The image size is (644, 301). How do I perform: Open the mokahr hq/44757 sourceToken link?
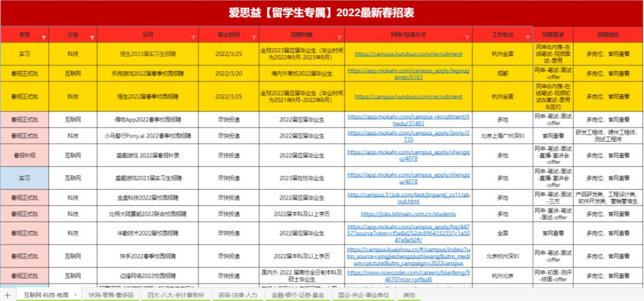coord(408,233)
